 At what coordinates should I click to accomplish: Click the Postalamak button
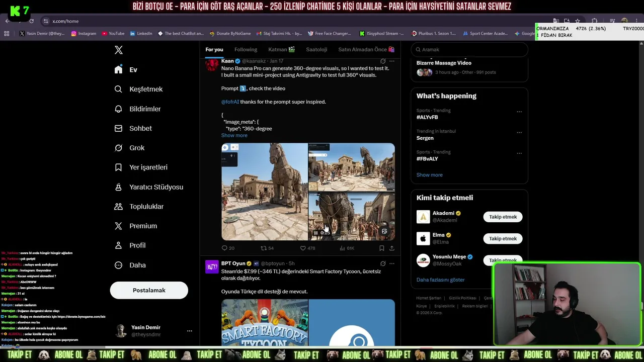point(149,290)
